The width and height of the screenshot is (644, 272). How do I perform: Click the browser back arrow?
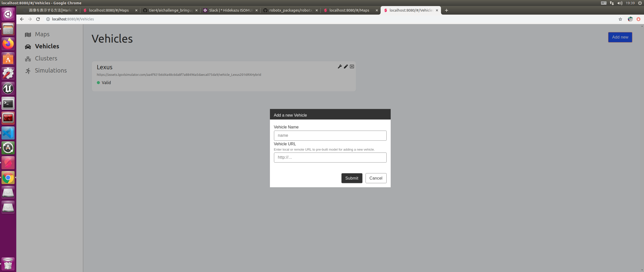coord(22,19)
